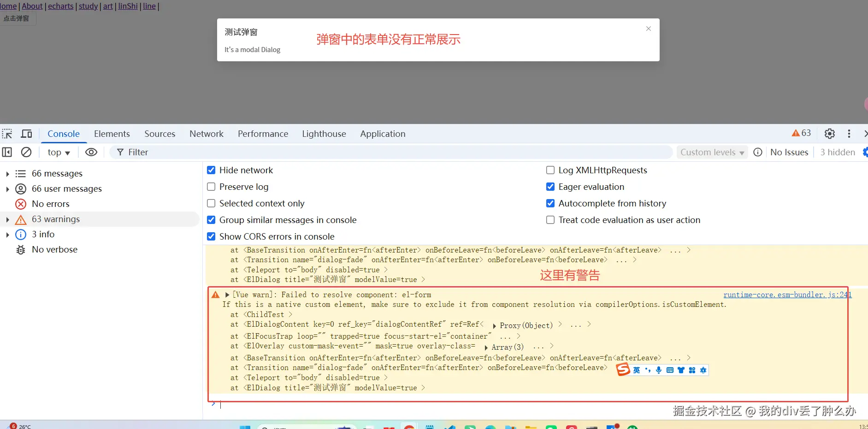Enable Preserve log checkbox

pos(211,187)
